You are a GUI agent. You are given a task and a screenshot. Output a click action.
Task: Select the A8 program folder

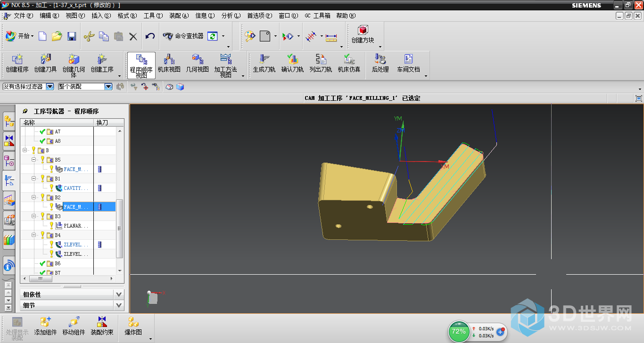[58, 141]
